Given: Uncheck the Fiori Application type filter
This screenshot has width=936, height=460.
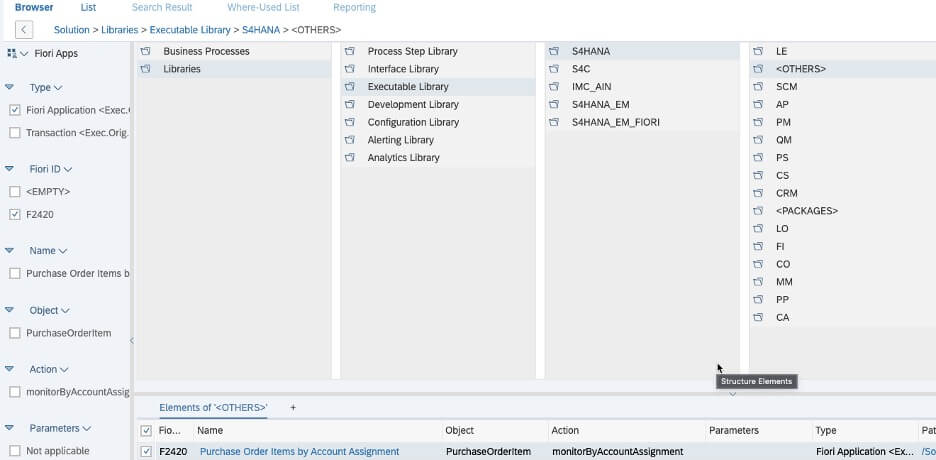Looking at the screenshot, I should (x=15, y=110).
